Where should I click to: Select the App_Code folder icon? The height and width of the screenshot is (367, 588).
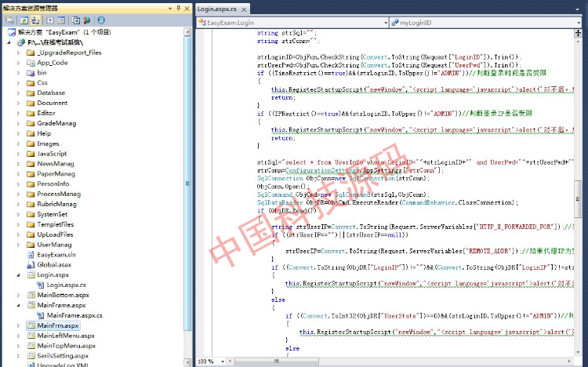click(31, 63)
